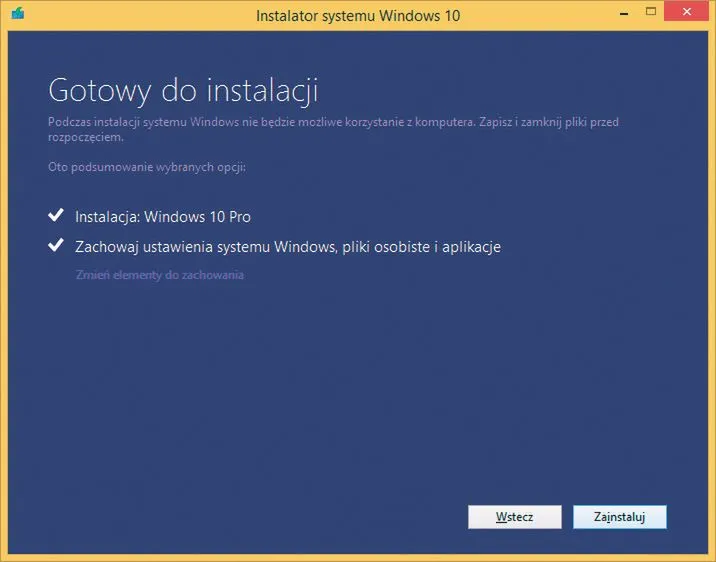Click the word rozpoczęciem in the warning paragraph
This screenshot has width=716, height=562.
click(84, 137)
